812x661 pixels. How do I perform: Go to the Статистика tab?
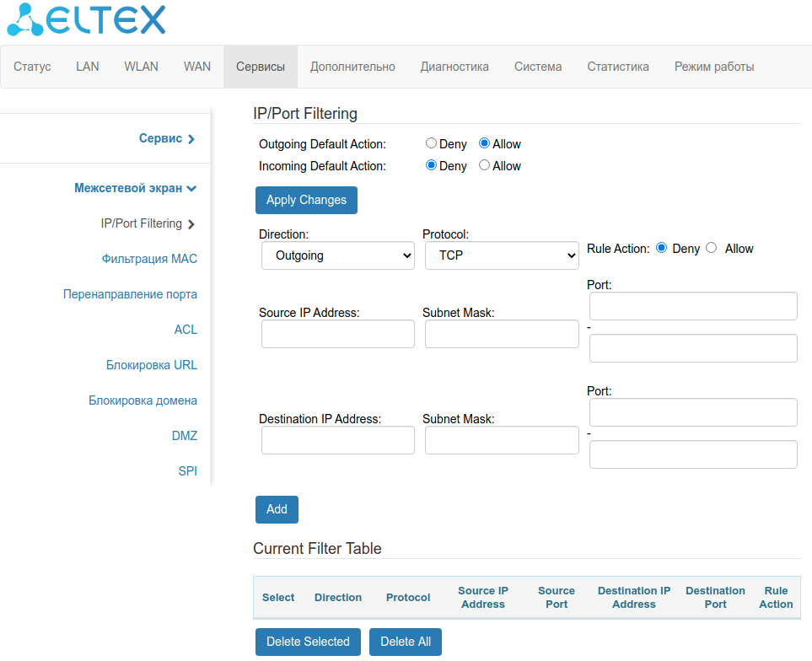[618, 67]
